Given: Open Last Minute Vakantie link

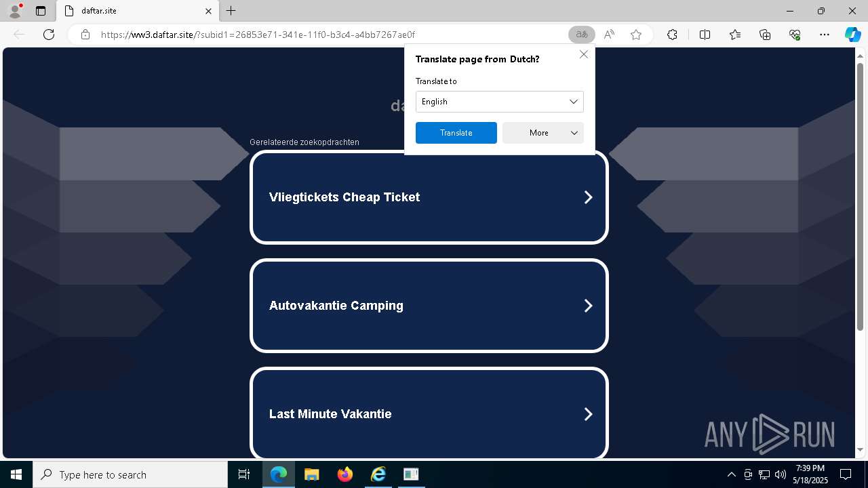Looking at the screenshot, I should point(429,413).
